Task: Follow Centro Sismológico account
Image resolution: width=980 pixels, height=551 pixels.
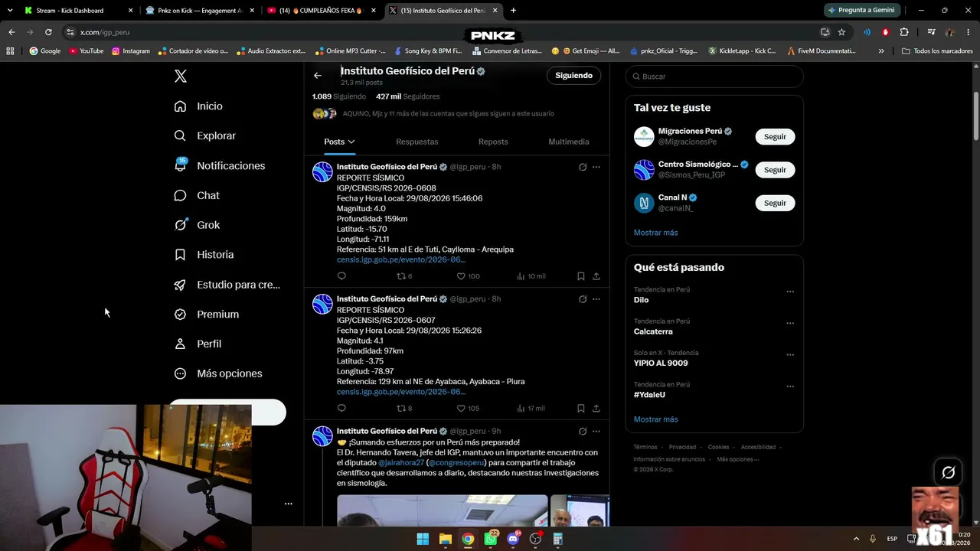Action: (x=775, y=170)
